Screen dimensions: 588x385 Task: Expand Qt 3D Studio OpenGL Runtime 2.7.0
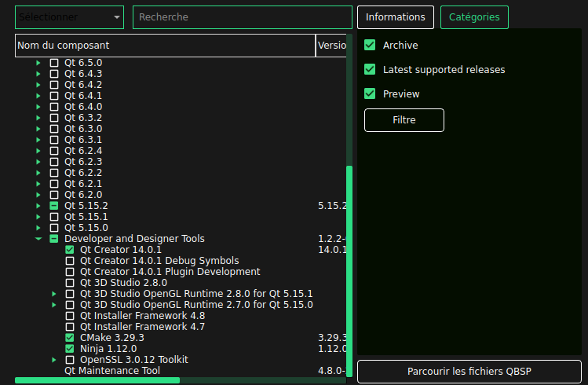pyautogui.click(x=54, y=305)
